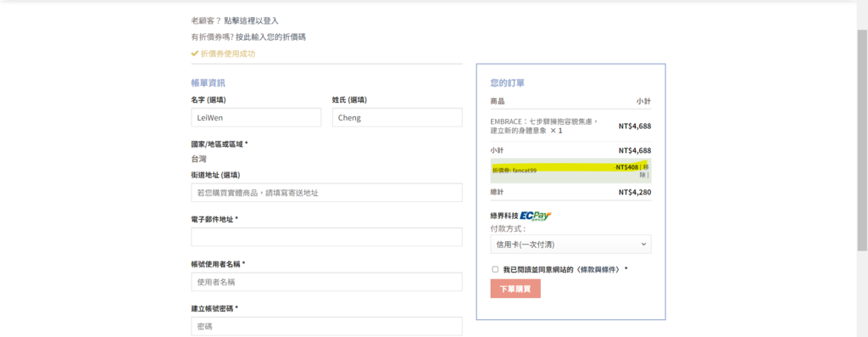Viewport: 868px width, 337px height.
Task: Select the coupon discount NT$408 text
Action: [626, 167]
